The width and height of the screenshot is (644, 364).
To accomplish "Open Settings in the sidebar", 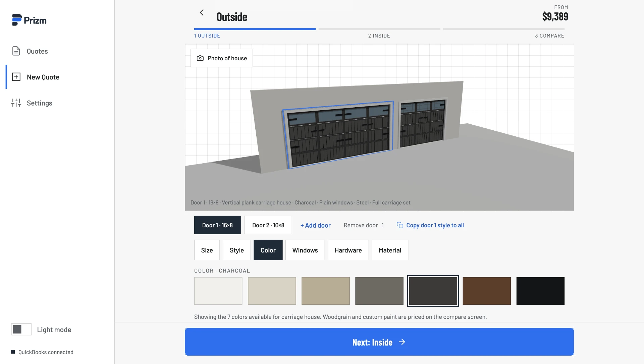I will coord(40,103).
